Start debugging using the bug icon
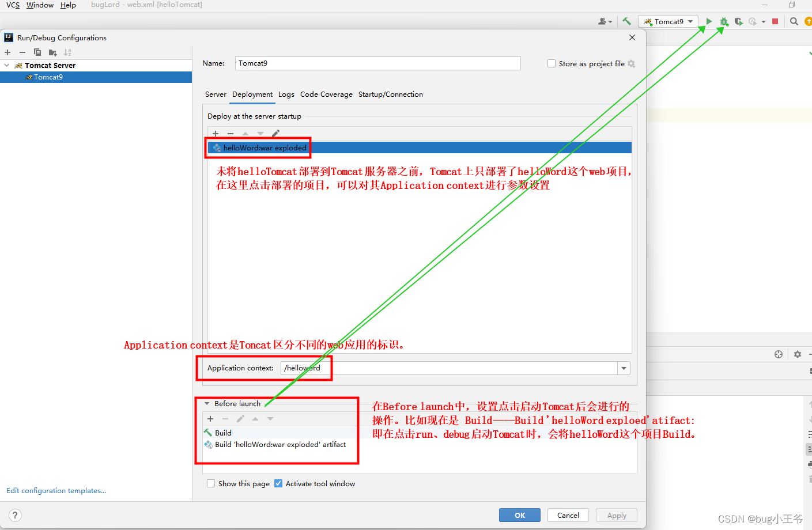812x530 pixels. 723,21
